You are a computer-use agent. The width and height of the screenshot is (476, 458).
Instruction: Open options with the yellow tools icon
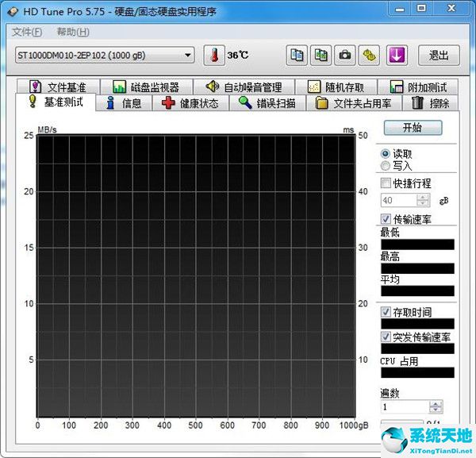click(x=369, y=56)
